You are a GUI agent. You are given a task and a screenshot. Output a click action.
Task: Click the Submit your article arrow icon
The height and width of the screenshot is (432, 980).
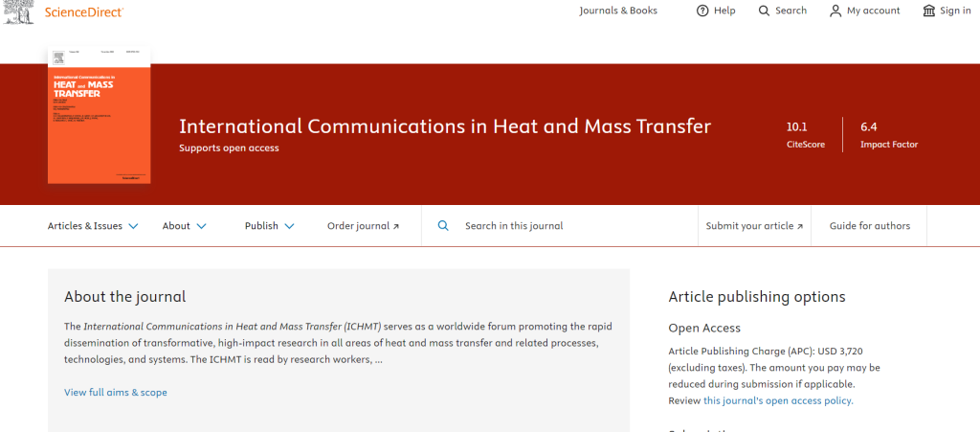799,227
